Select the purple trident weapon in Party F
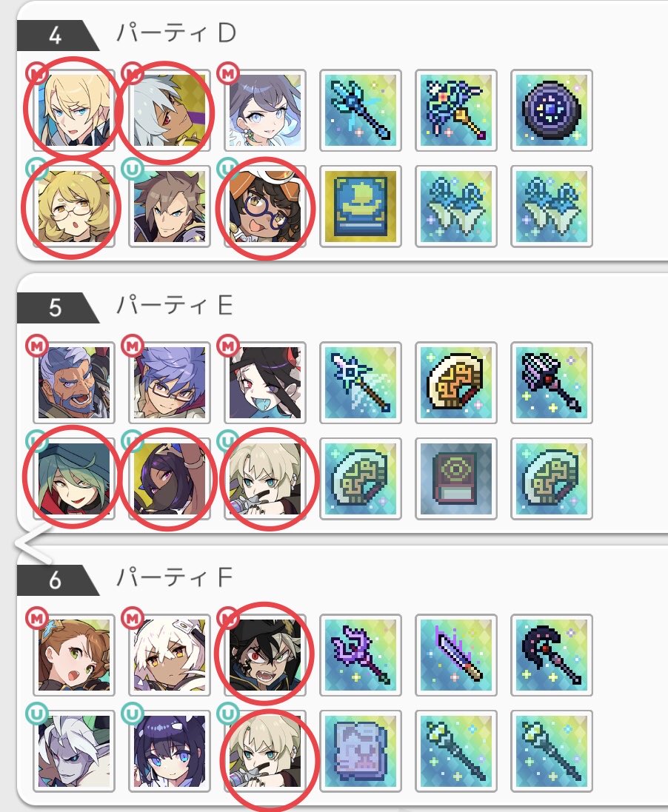The width and height of the screenshot is (668, 812). (361, 655)
